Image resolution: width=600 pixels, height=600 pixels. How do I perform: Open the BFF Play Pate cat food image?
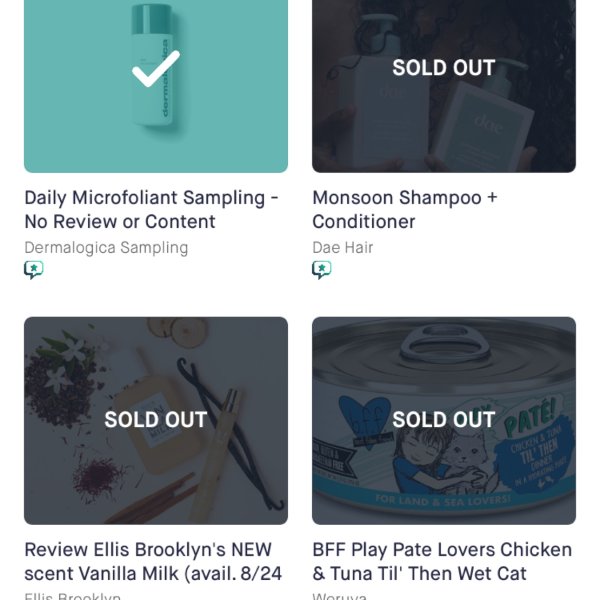(x=444, y=421)
